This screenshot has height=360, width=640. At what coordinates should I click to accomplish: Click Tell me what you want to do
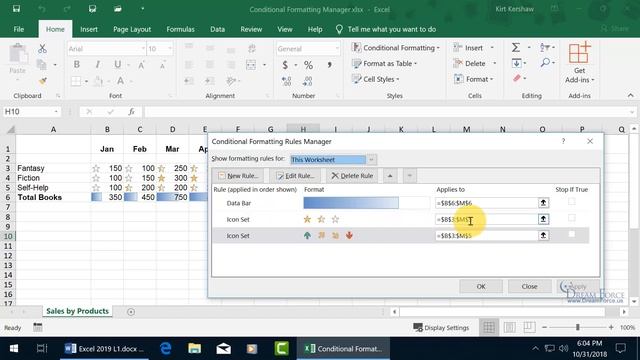386,29
